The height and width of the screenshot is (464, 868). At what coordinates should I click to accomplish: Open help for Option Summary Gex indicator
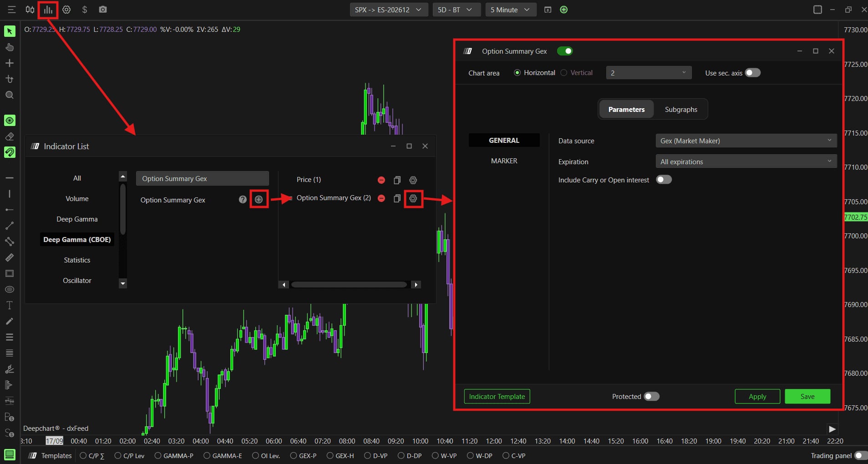click(x=243, y=199)
